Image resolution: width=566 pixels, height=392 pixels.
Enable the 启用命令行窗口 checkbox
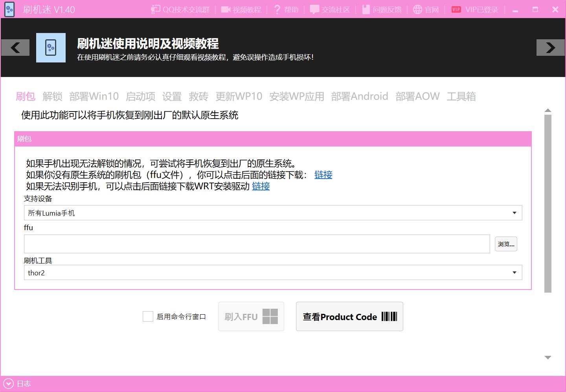coord(148,317)
